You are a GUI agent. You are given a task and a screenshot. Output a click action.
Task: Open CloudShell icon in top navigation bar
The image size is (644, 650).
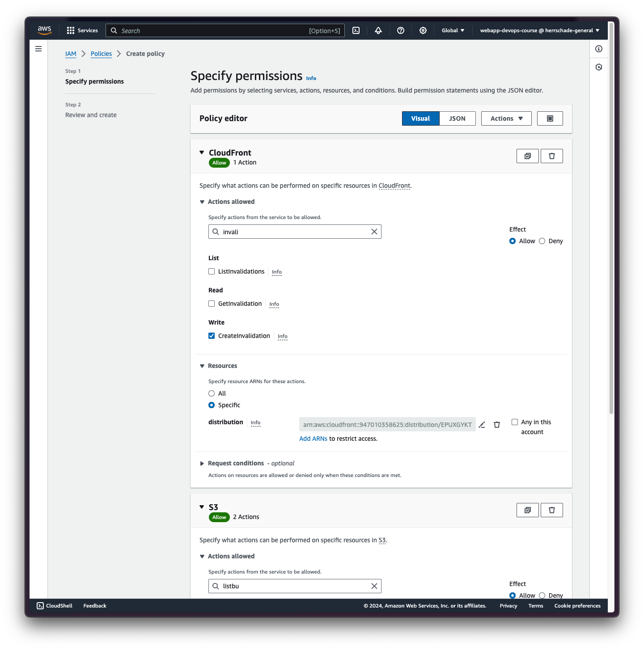(x=356, y=30)
